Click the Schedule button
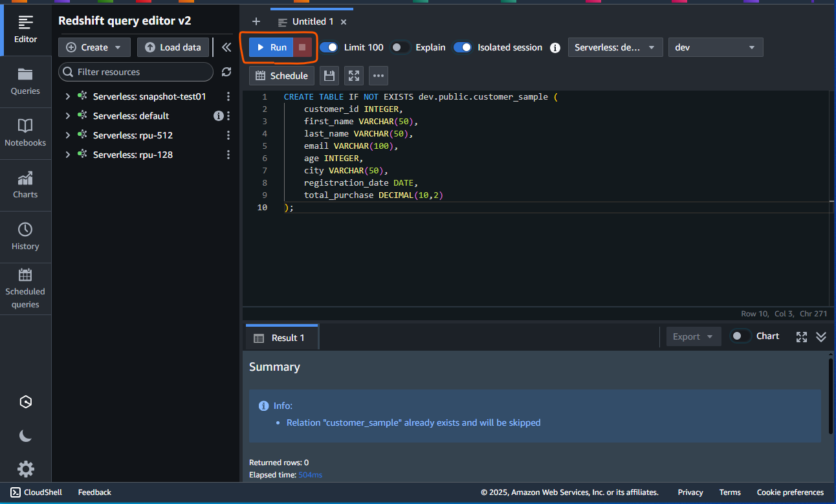 pos(282,76)
